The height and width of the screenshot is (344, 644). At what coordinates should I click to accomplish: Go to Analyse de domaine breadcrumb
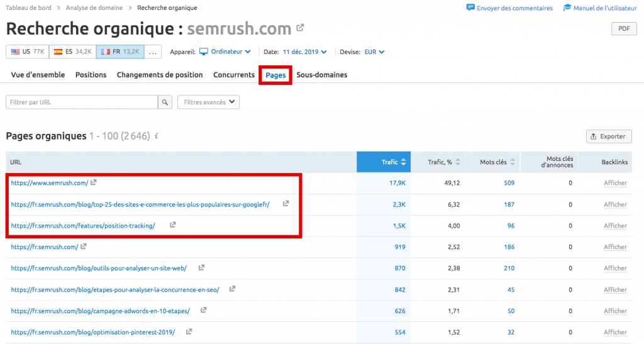pyautogui.click(x=94, y=8)
